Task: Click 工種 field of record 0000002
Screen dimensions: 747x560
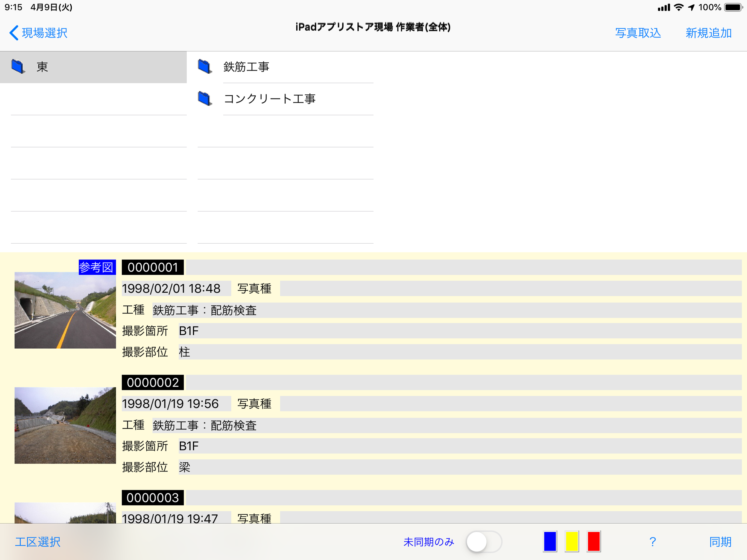Action: click(x=447, y=425)
